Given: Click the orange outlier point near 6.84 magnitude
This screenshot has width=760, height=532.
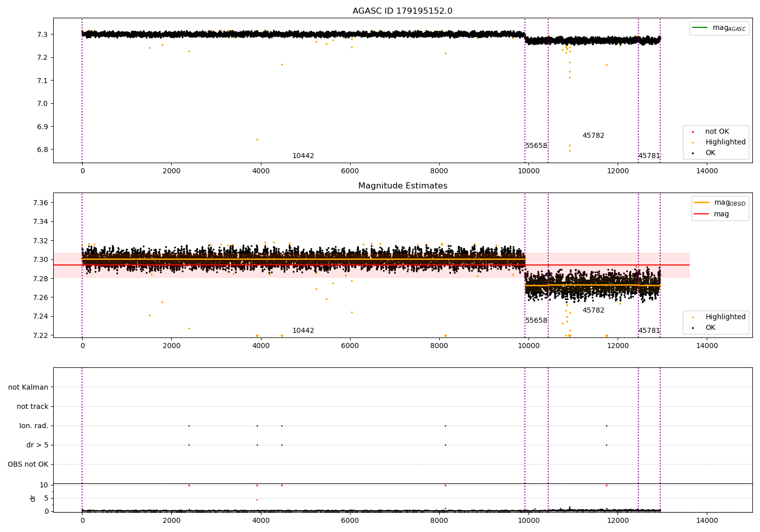Looking at the screenshot, I should coord(257,140).
